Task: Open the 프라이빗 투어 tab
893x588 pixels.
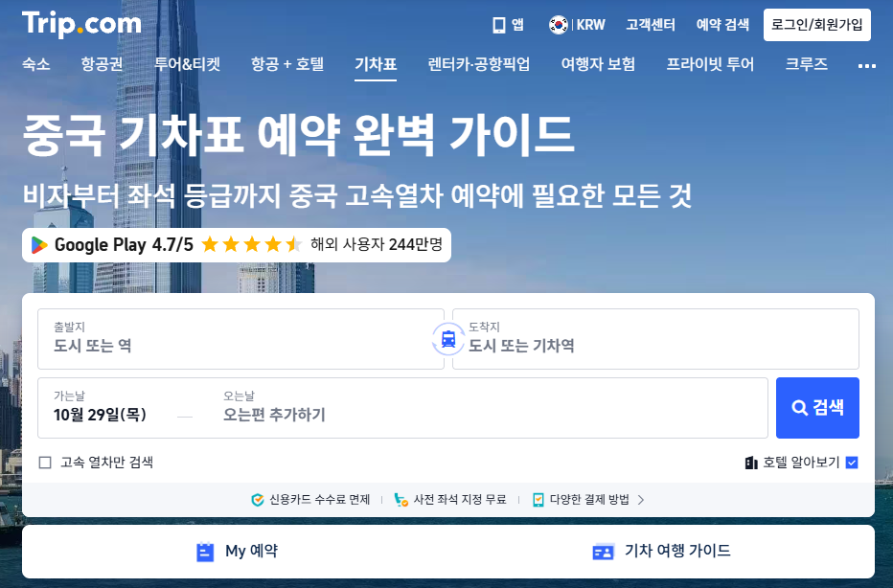Action: pyautogui.click(x=710, y=64)
